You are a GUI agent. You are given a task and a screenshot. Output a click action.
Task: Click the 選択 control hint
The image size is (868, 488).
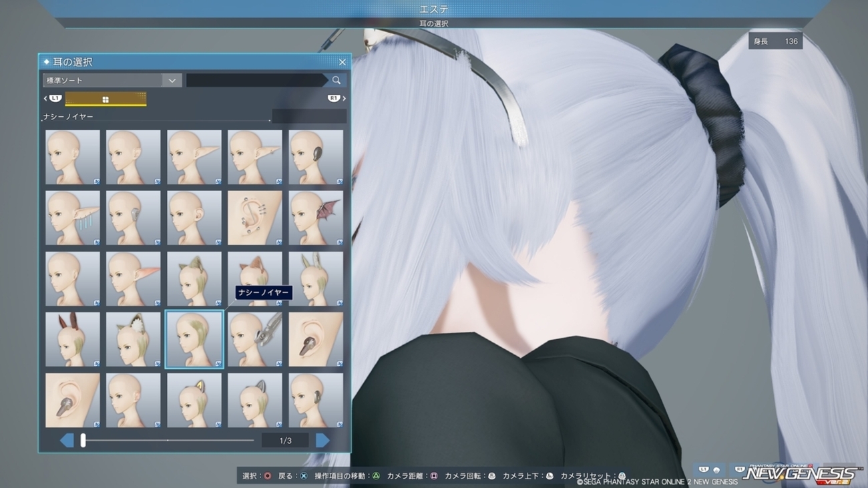[256, 476]
